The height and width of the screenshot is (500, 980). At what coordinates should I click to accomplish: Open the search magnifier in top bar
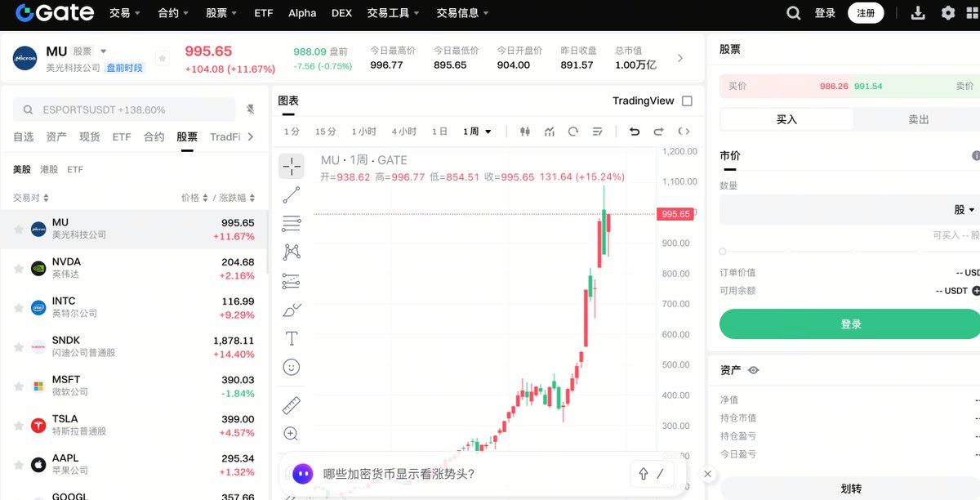(x=793, y=13)
